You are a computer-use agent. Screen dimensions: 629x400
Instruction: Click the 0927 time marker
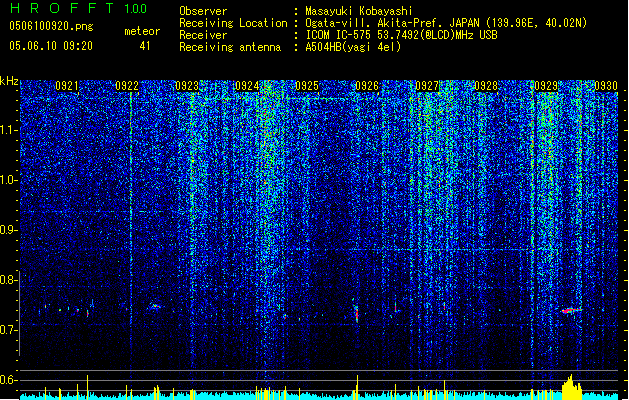click(x=427, y=86)
